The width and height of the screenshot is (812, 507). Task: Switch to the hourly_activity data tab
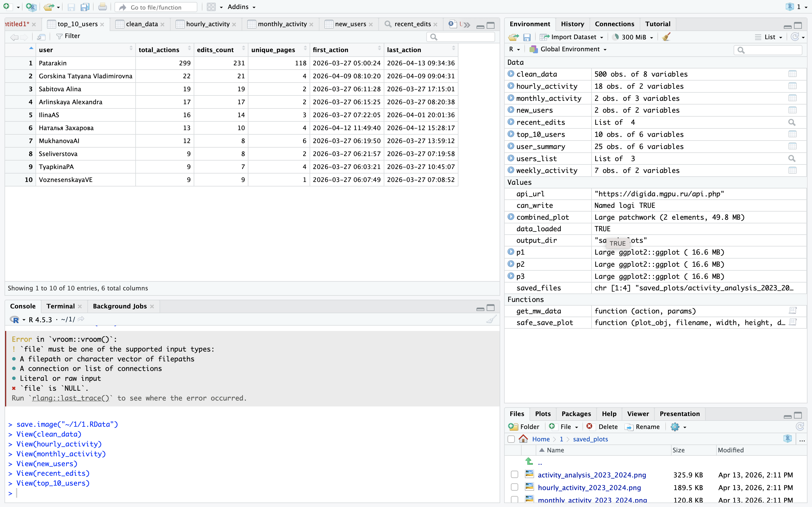(207, 24)
